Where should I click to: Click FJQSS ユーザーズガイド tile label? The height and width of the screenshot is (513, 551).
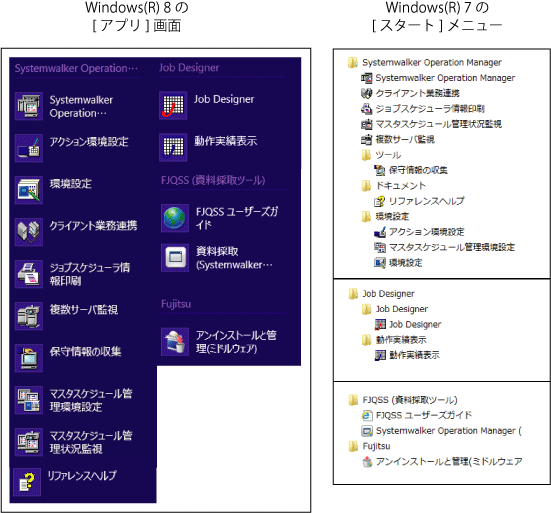[x=237, y=218]
